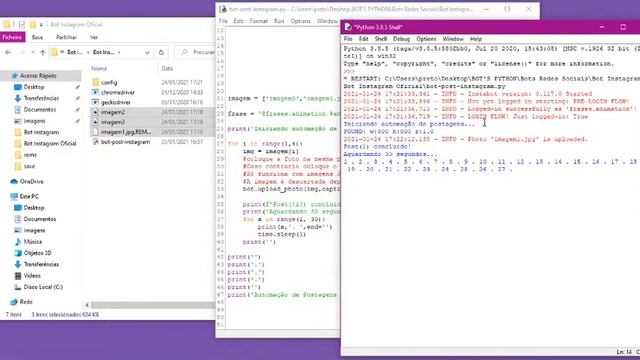
Task: Click the search magnifier in Explorer search box
Action: 184,52
